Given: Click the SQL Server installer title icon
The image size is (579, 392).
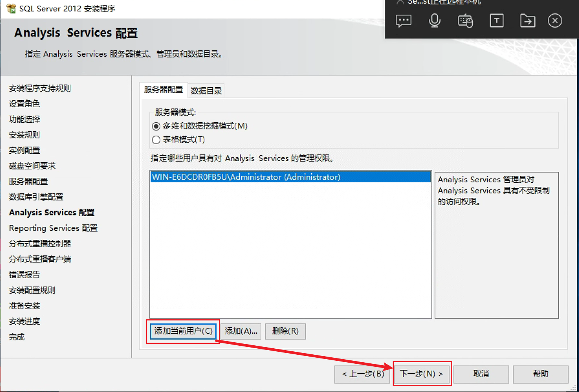Looking at the screenshot, I should 11,8.
